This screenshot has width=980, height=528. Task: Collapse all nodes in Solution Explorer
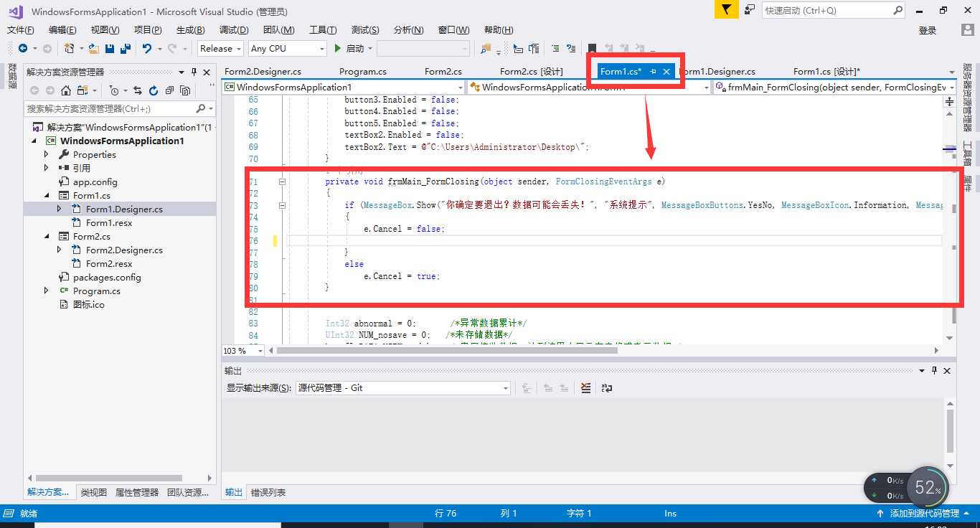(x=169, y=90)
